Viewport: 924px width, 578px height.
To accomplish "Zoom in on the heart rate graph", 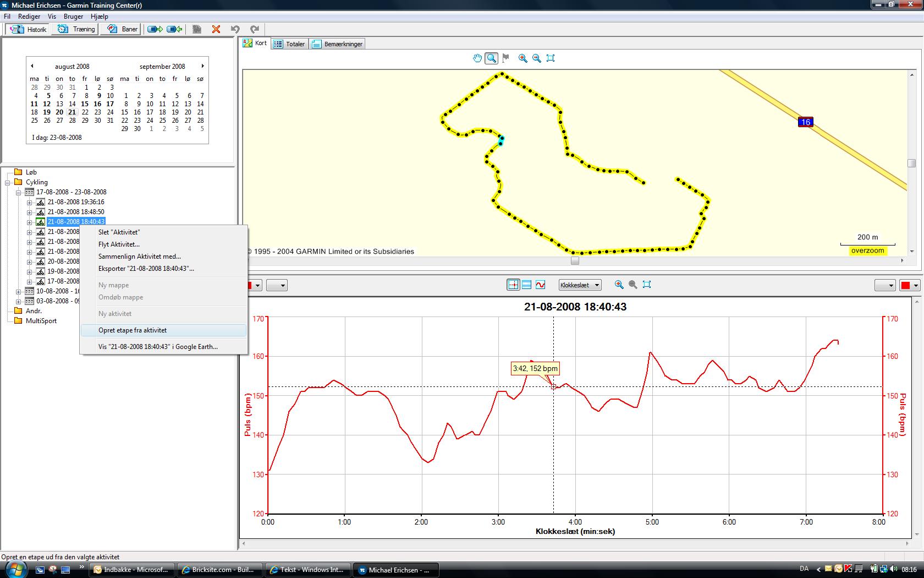I will click(x=619, y=285).
